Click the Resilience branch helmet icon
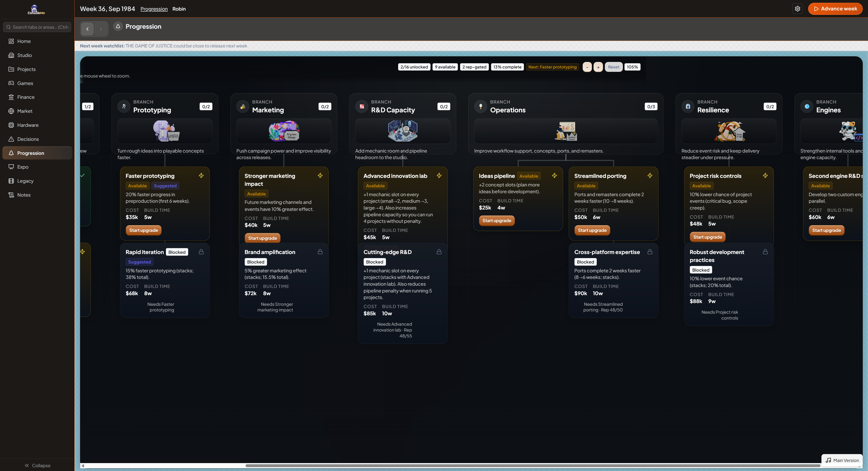The image size is (868, 471). 688,106
